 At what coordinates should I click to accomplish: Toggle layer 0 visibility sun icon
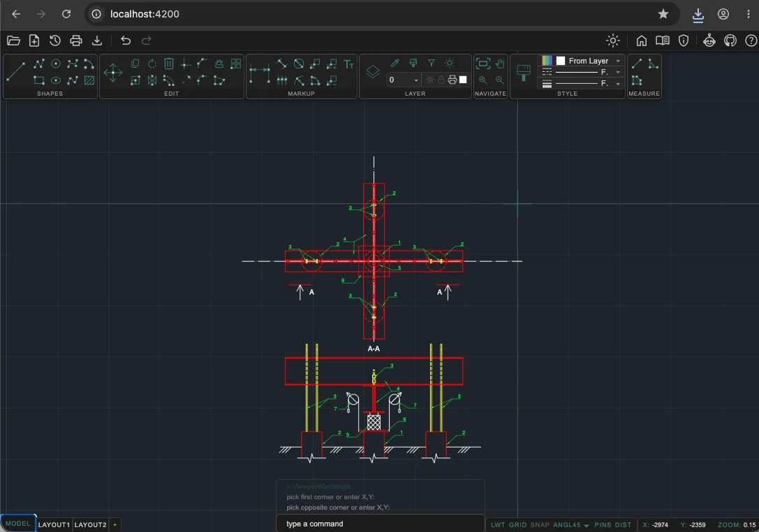coord(430,80)
